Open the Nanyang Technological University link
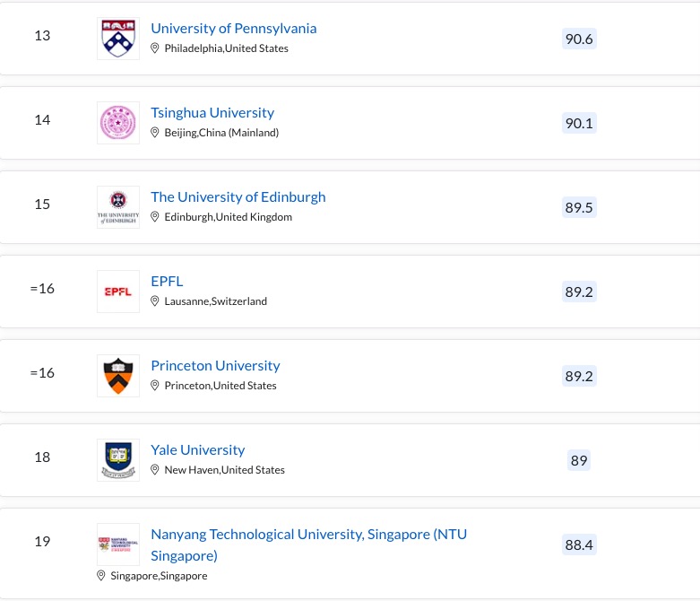The height and width of the screenshot is (601, 700). [308, 535]
